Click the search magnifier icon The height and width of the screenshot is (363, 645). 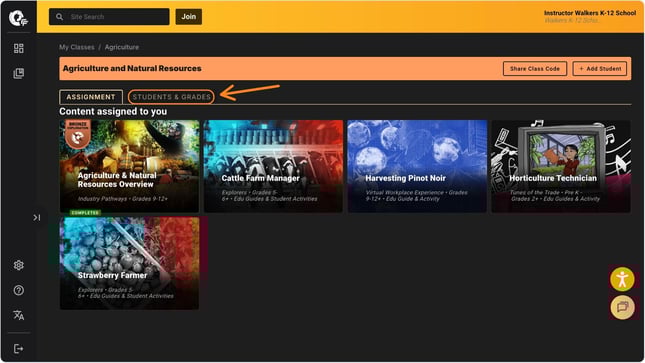coord(60,17)
